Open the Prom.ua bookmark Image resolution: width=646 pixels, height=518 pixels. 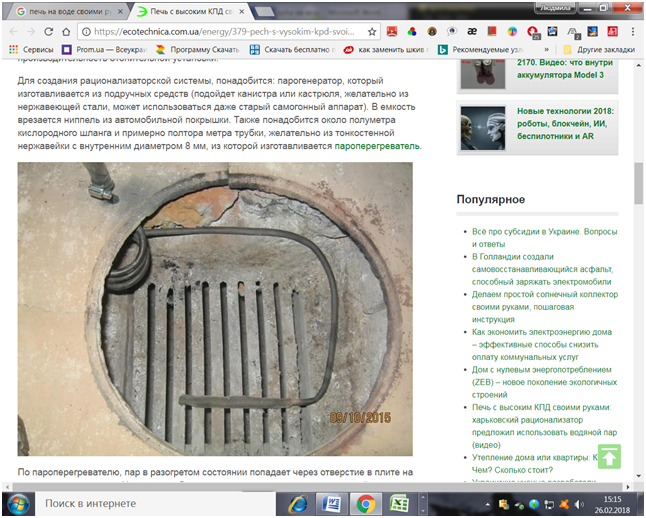pyautogui.click(x=104, y=50)
